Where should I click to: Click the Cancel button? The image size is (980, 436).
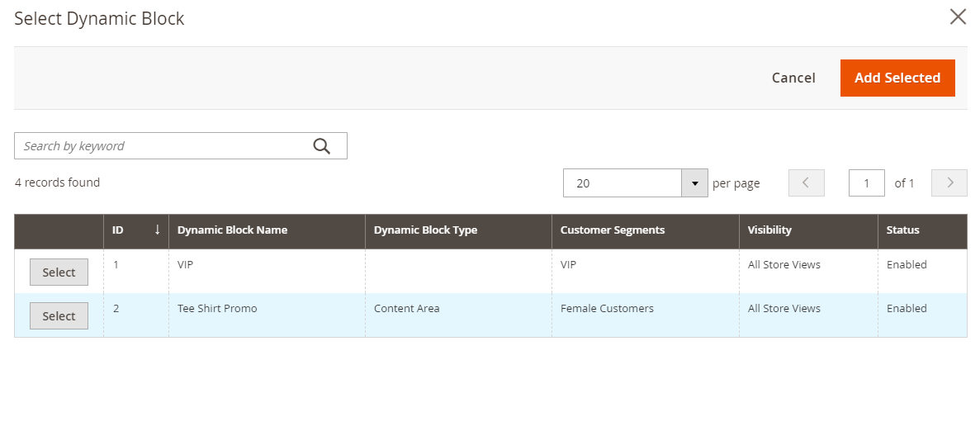(793, 78)
